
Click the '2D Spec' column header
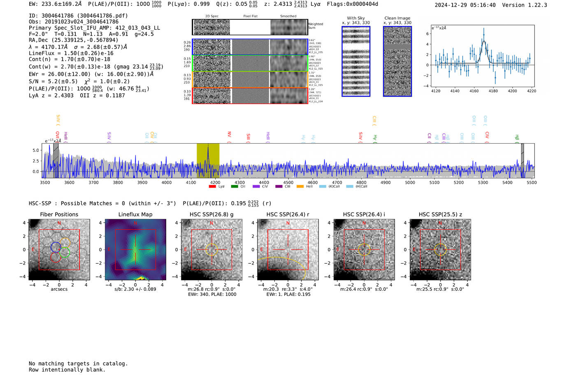coord(212,16)
